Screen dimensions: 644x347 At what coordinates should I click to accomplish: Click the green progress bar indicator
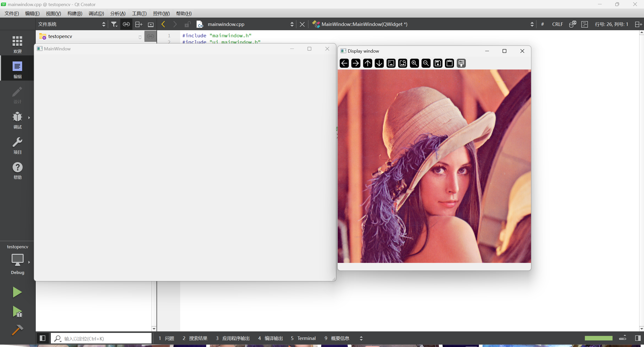pos(598,338)
